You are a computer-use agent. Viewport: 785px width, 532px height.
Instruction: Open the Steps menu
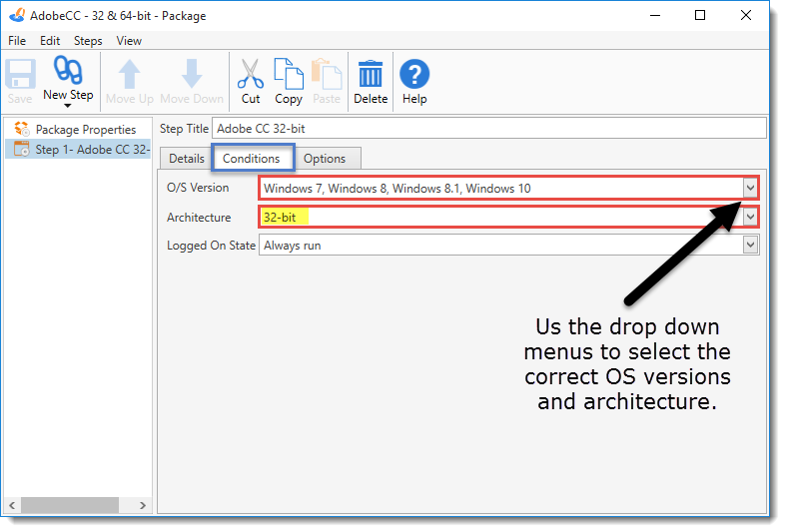coord(88,41)
